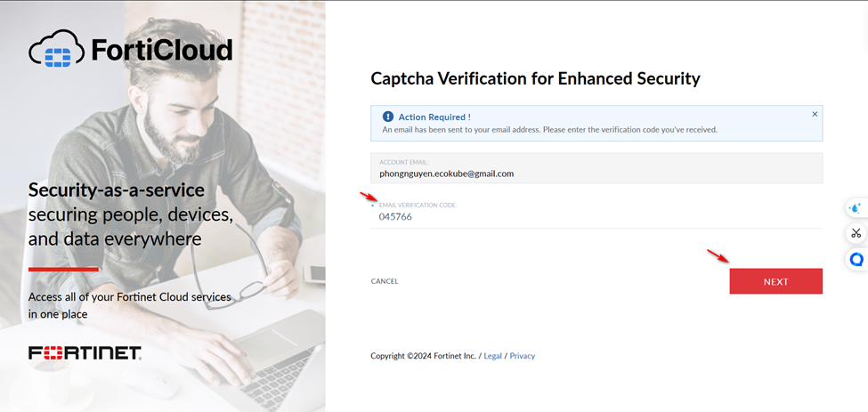Click the CANCEL link
The width and height of the screenshot is (868, 412).
[x=385, y=281]
